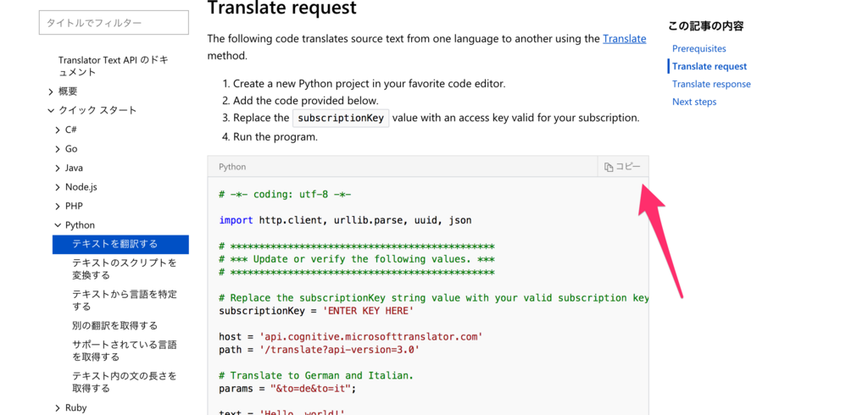Click the '# Translate to German and Italian.' comment
Viewport: 868px width, 415px height.
click(x=316, y=376)
